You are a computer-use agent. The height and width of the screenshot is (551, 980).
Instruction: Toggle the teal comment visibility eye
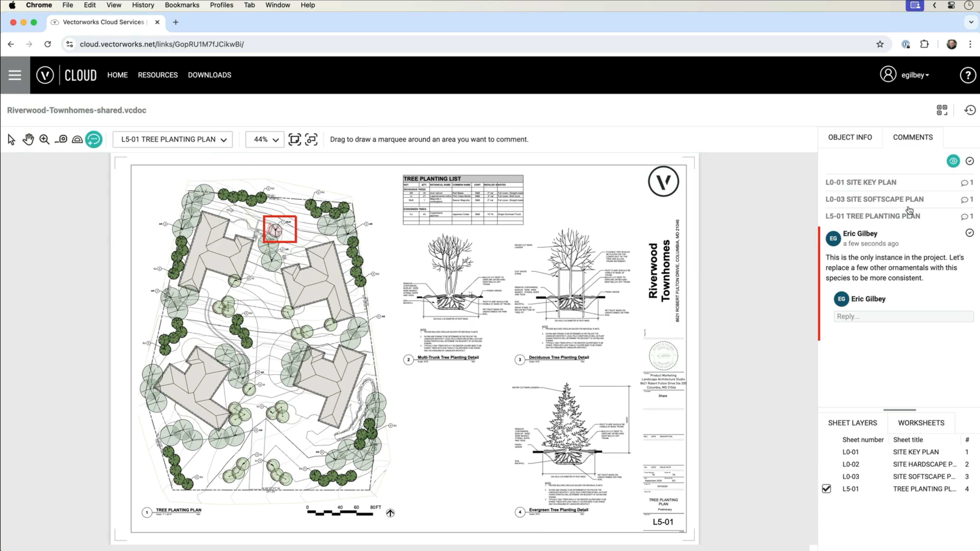(953, 161)
